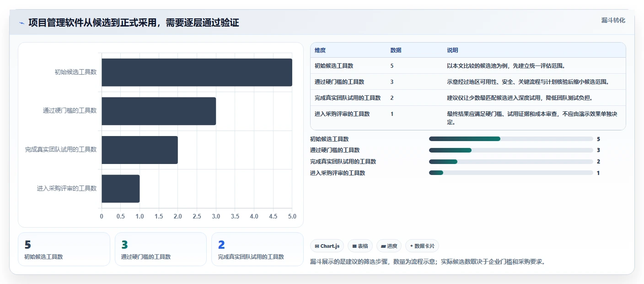
Task: Click the chart bar for 初始候选工具数
Action: pyautogui.click(x=197, y=72)
